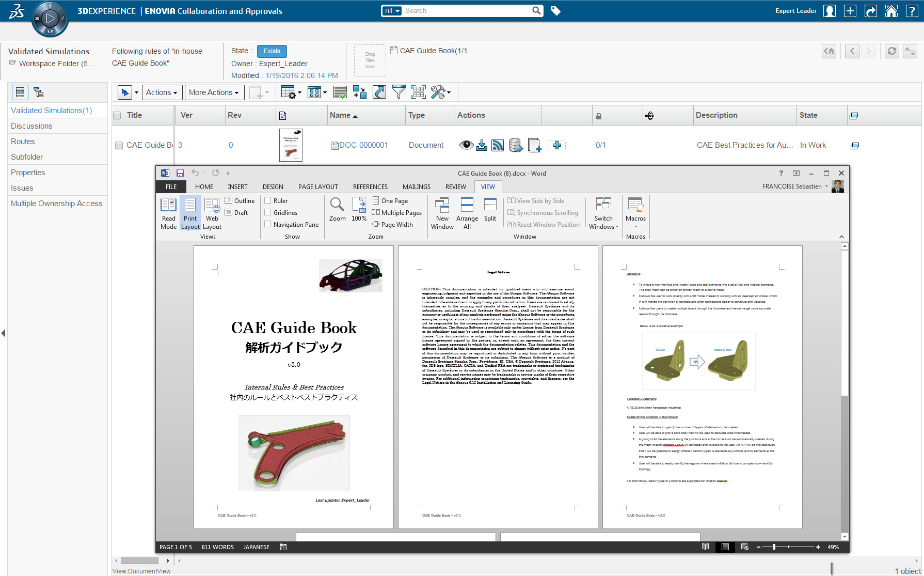Screen dimensions: 924x576
Task: Switch to the PAGE LAYOUT tab
Action: pos(318,187)
